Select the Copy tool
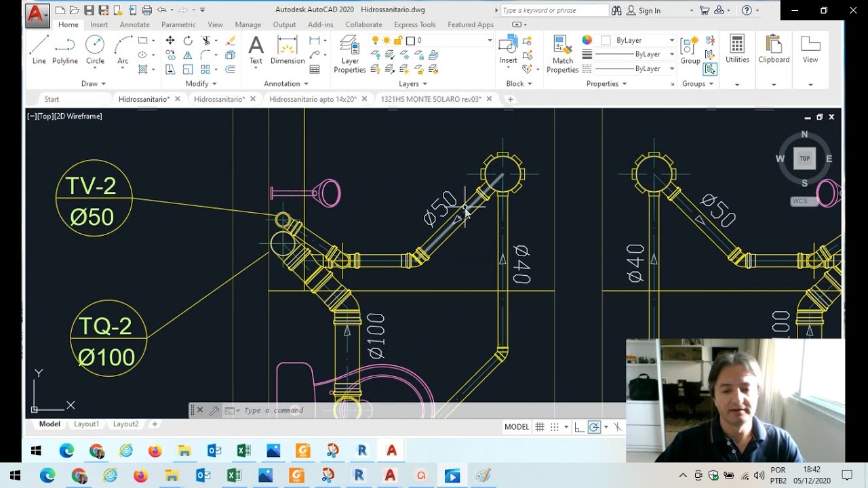Screen dimensions: 868x488 pyautogui.click(x=170, y=55)
